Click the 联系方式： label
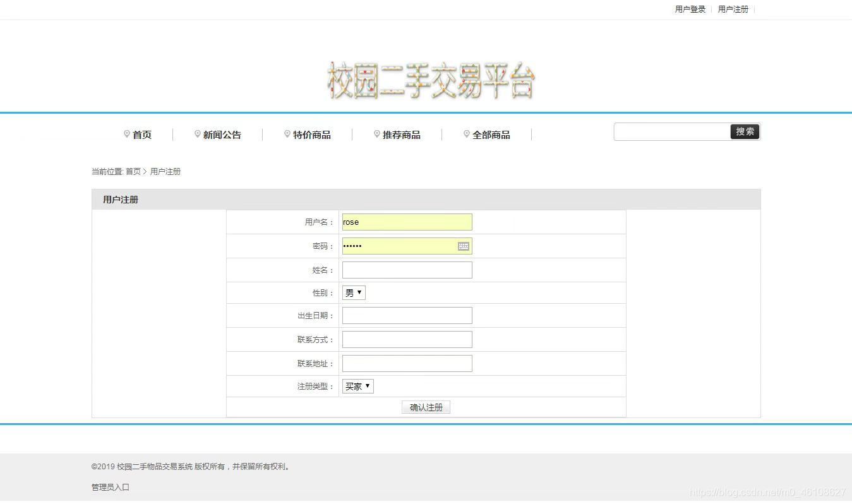Image resolution: width=852 pixels, height=504 pixels. click(x=316, y=340)
